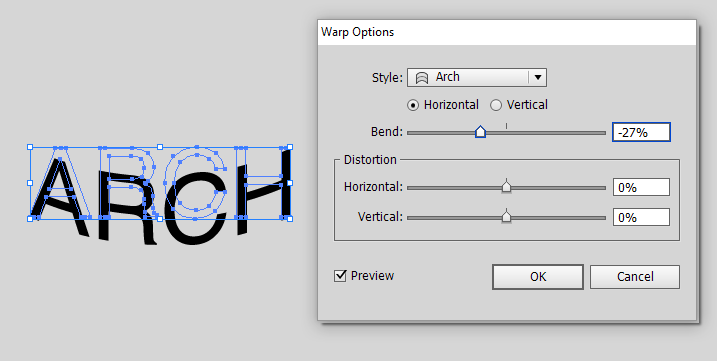
Task: Click the Warp Options title bar
Action: (507, 32)
